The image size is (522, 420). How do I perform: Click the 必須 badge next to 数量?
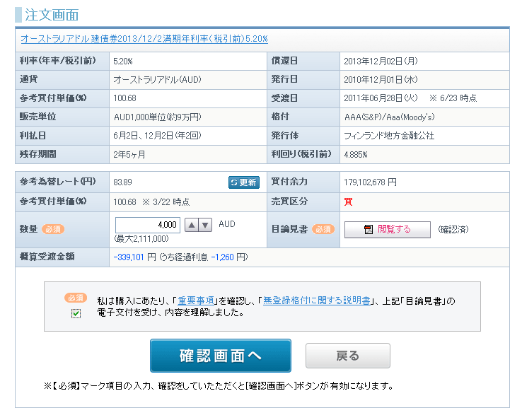[53, 229]
